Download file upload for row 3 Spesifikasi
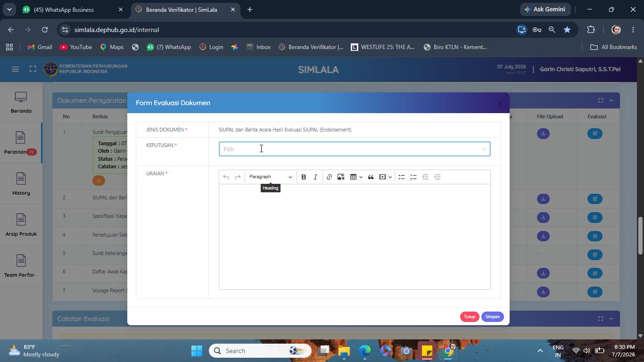 [x=543, y=217]
